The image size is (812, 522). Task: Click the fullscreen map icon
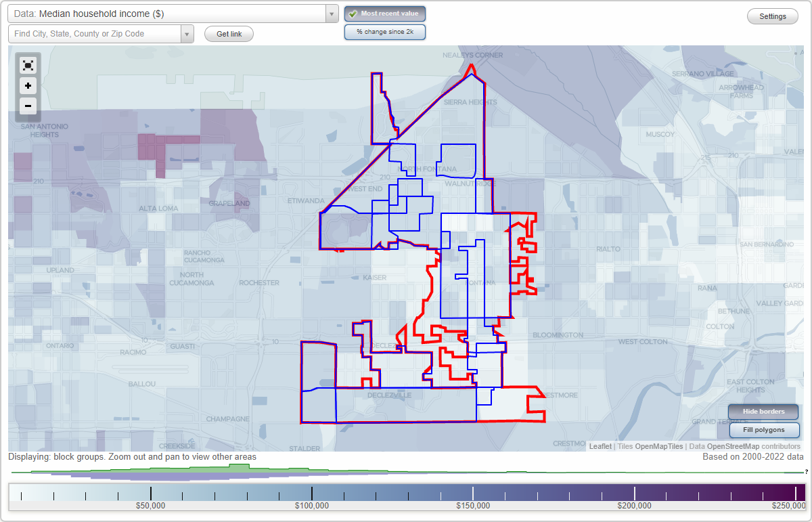pyautogui.click(x=28, y=65)
